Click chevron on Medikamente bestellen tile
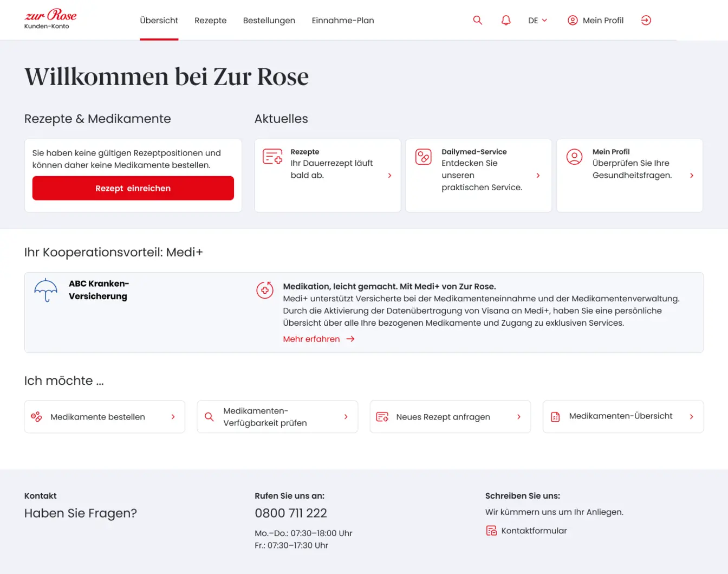 click(x=173, y=417)
